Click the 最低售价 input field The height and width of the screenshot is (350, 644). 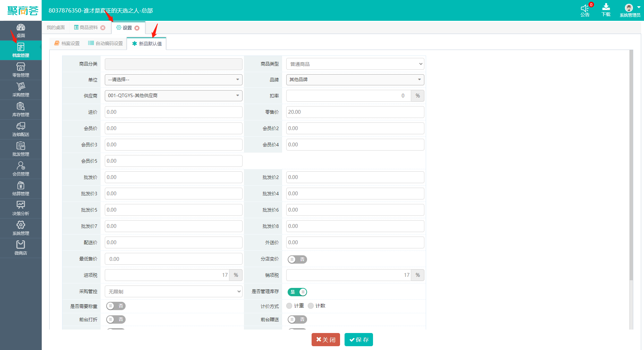173,259
